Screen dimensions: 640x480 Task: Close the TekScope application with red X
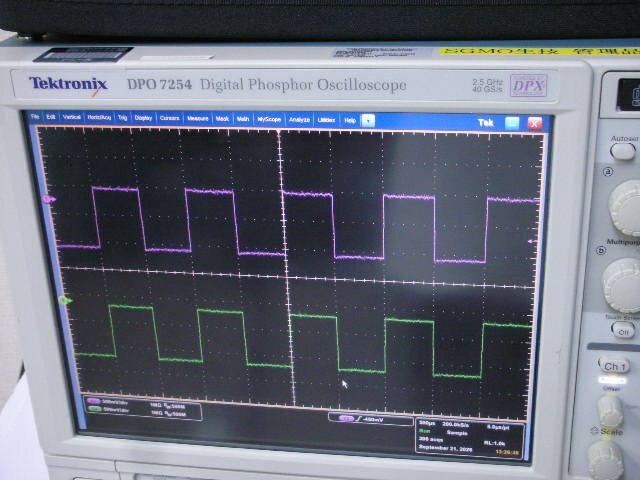click(x=534, y=124)
